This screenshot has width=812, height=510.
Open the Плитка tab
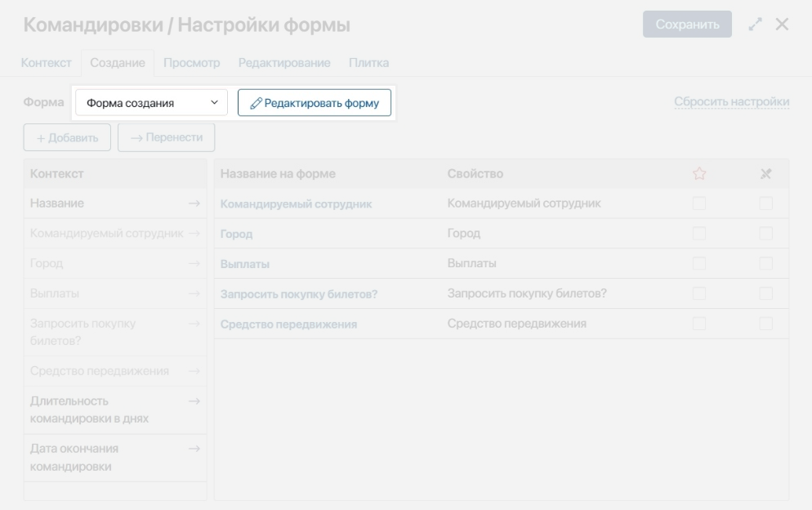[x=368, y=63]
